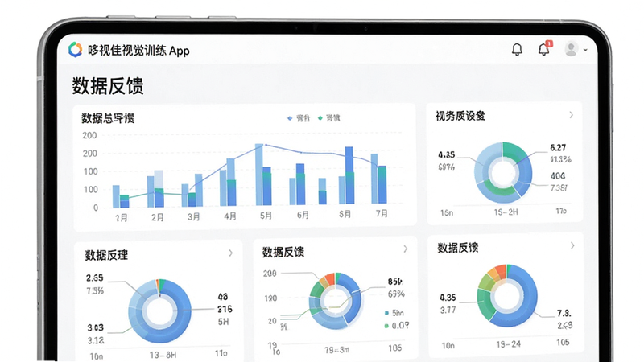Click the 404 value in the top-right card

click(558, 175)
